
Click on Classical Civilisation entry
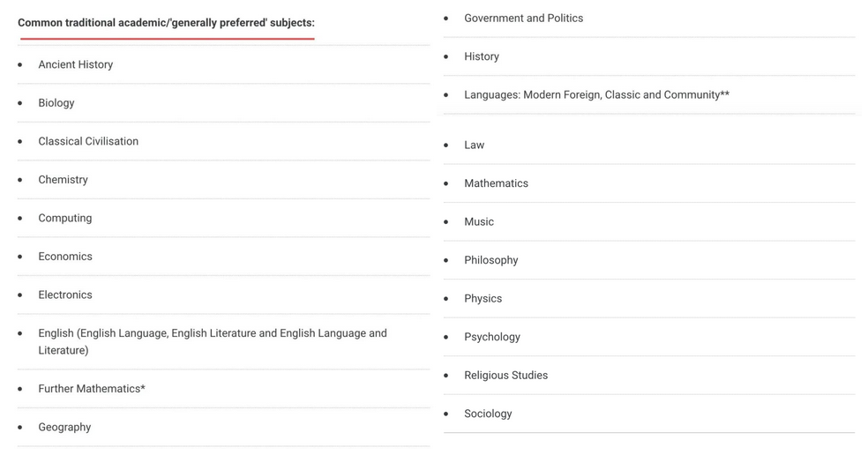pos(88,141)
